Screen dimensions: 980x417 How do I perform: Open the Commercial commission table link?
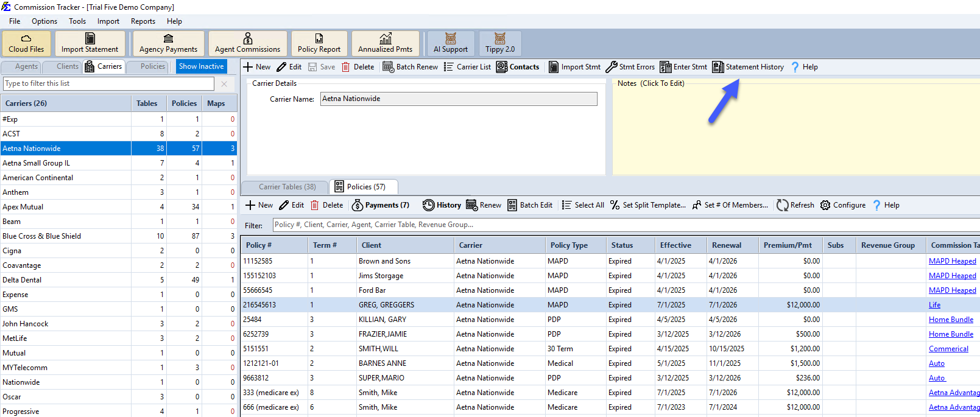click(x=948, y=349)
